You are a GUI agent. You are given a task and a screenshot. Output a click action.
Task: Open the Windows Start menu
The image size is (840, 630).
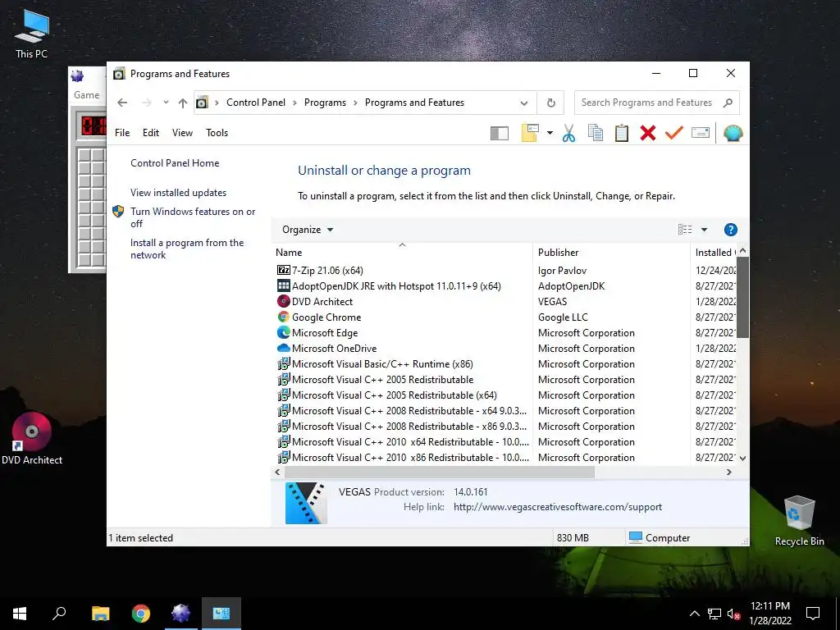click(x=20, y=614)
